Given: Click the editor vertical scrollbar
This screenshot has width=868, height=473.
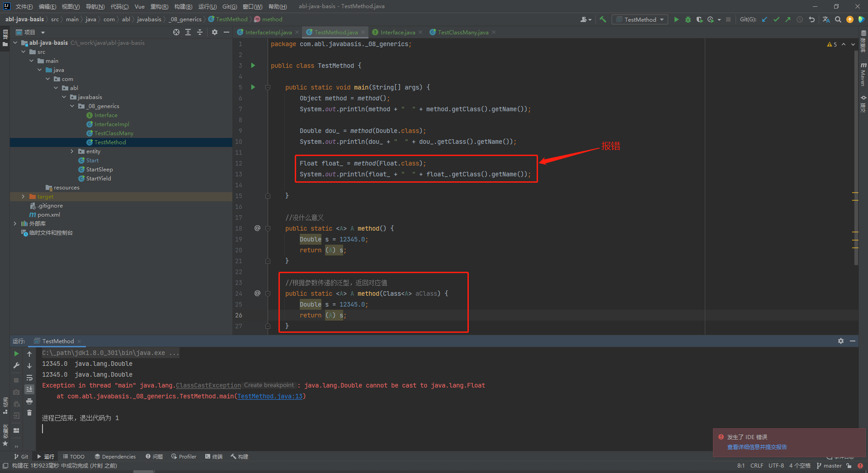Looking at the screenshot, I should 856,157.
